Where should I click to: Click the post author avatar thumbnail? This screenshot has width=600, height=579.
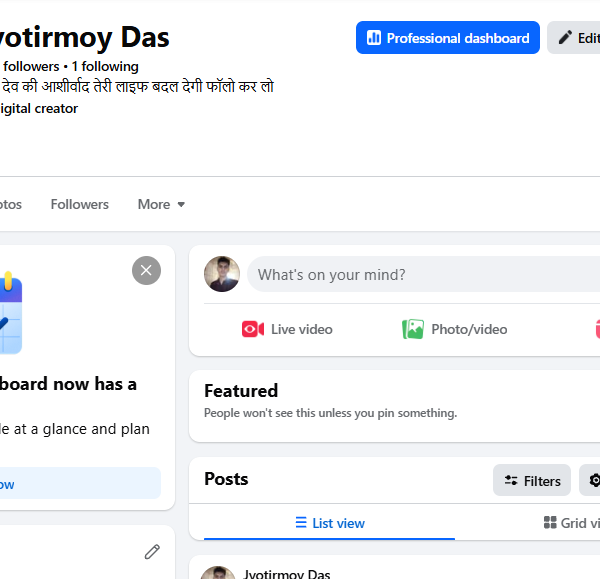coord(218,573)
